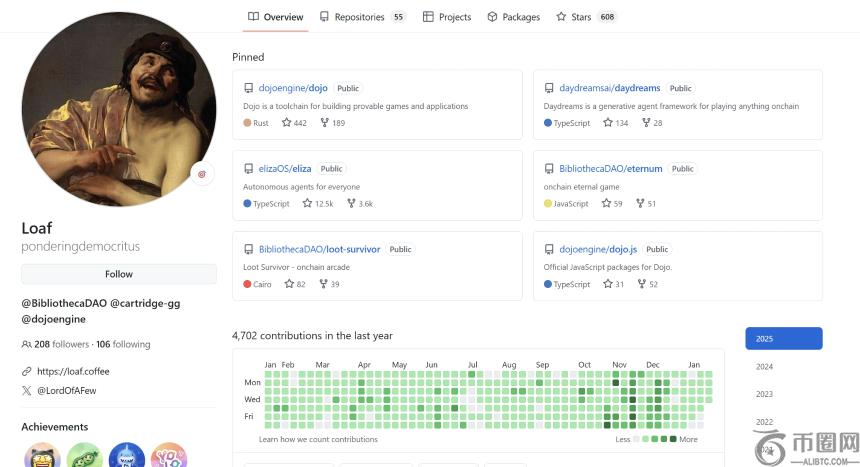This screenshot has height=467, width=860.
Task: Open the daydreamsai/daydreams repository link
Action: click(609, 88)
